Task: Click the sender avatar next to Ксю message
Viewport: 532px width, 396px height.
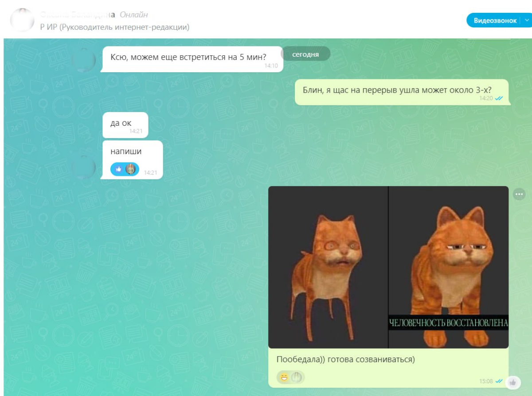Action: click(83, 60)
